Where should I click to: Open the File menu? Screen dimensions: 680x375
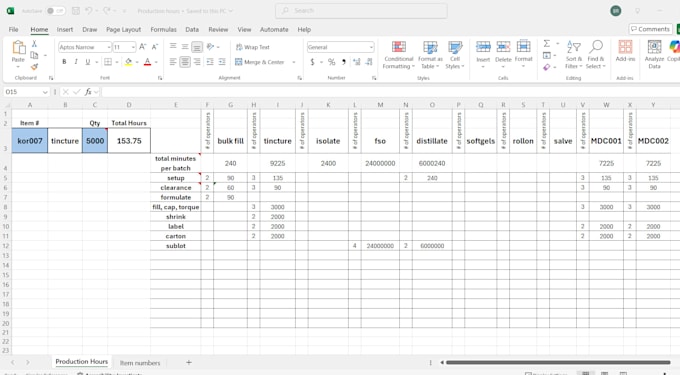[x=13, y=29]
